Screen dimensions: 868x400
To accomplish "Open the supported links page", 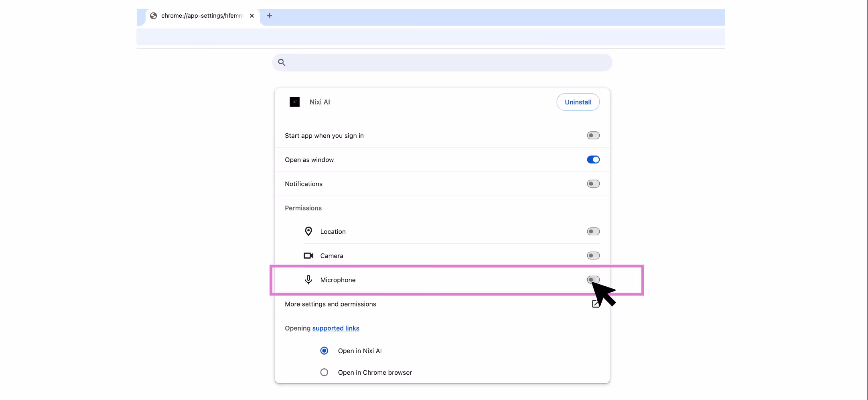I will coord(335,328).
